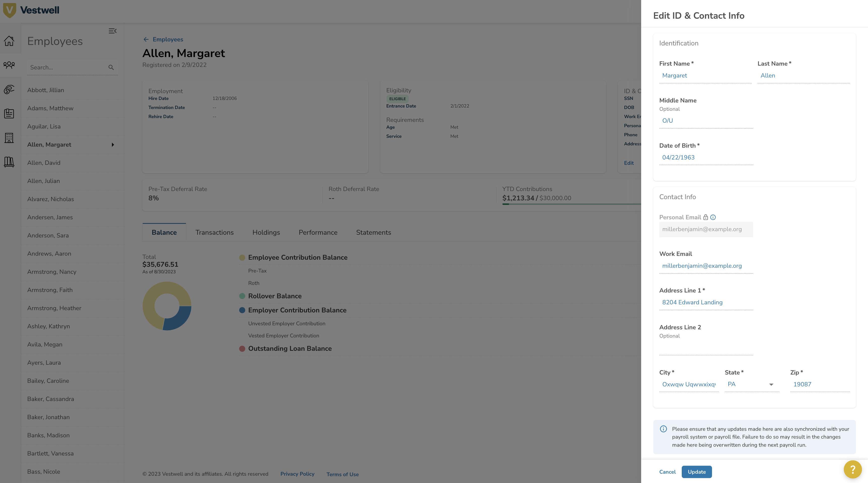Screen dimensions: 868x483
Task: Open the Statements tab
Action: 373,232
